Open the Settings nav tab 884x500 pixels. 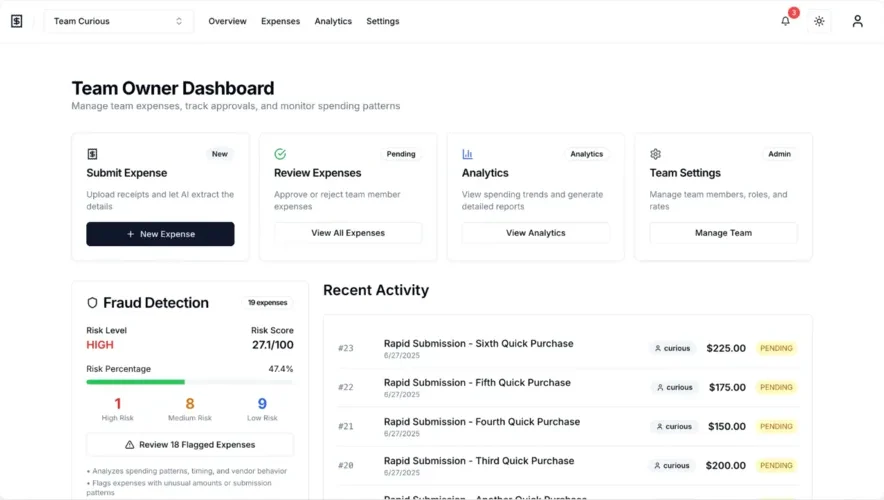(383, 21)
